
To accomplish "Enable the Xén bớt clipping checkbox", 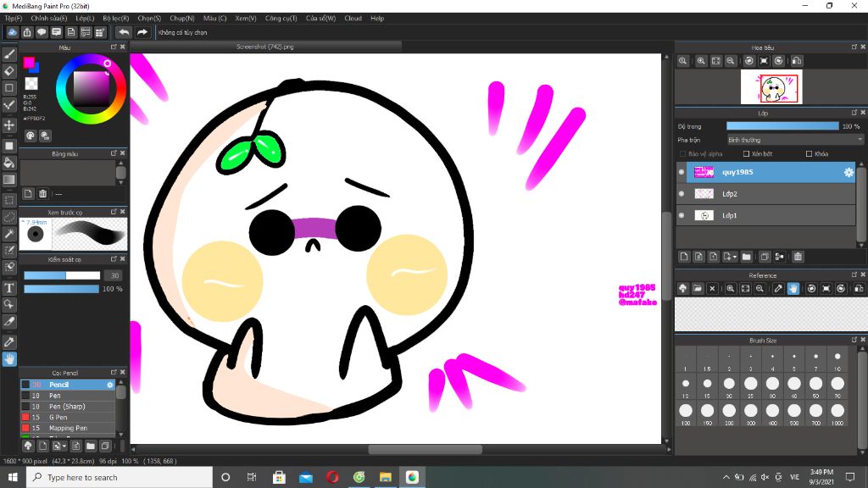I will 746,154.
